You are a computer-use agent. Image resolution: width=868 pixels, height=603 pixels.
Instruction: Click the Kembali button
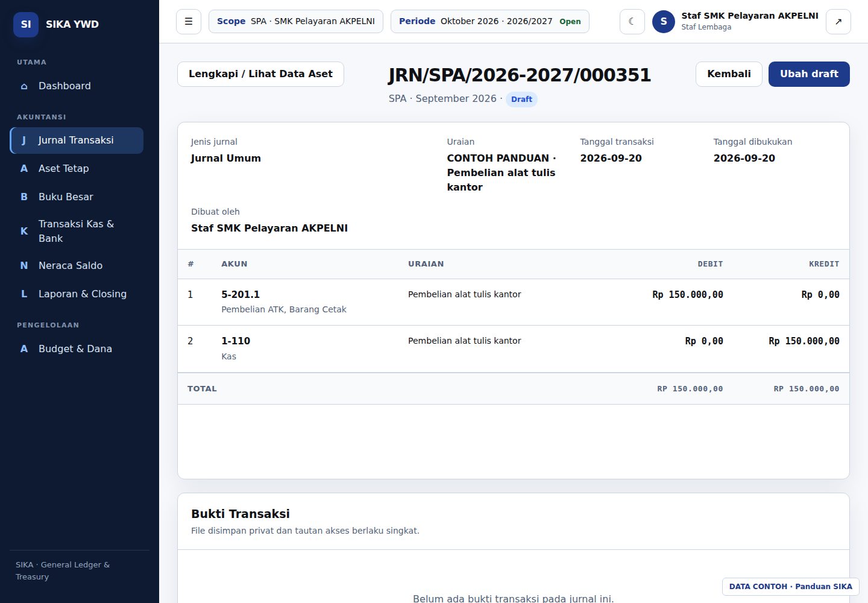point(729,74)
